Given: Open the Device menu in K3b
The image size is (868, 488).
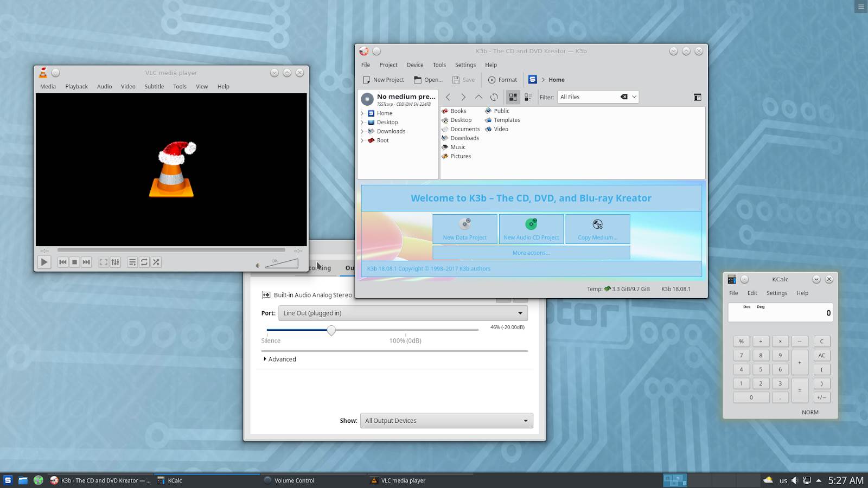Looking at the screenshot, I should click(x=415, y=65).
